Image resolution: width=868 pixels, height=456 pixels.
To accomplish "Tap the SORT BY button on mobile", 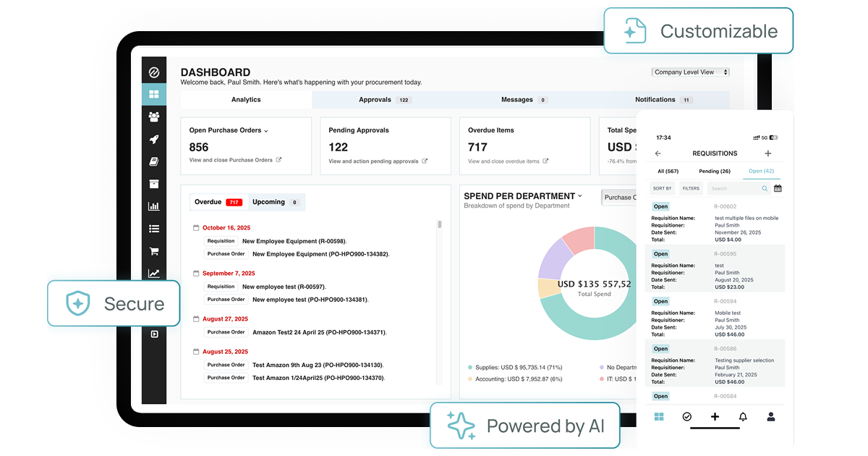I will [663, 188].
